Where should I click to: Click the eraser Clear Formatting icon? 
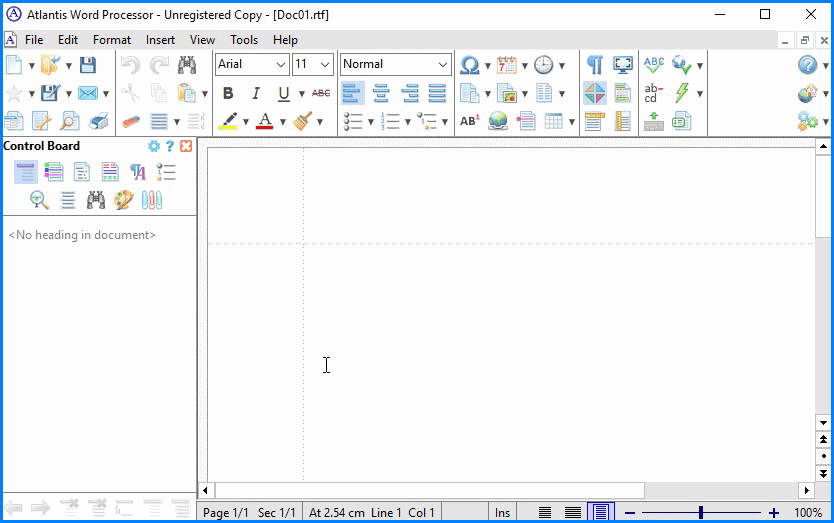click(x=130, y=121)
